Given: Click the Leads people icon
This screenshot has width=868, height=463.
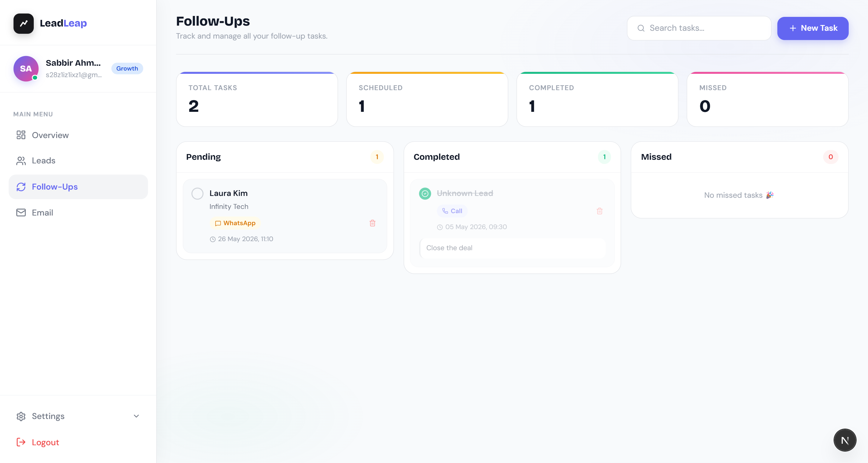Looking at the screenshot, I should pos(21,161).
